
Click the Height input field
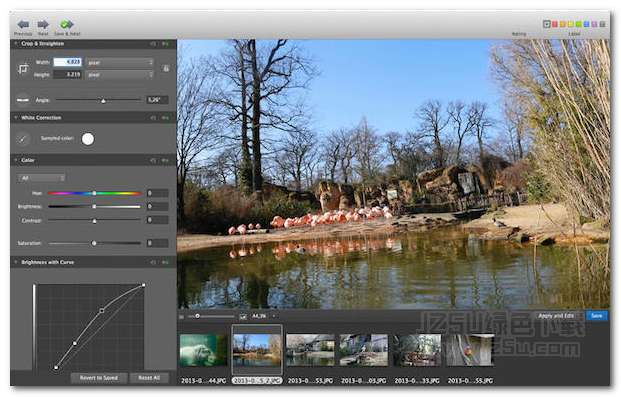click(68, 74)
